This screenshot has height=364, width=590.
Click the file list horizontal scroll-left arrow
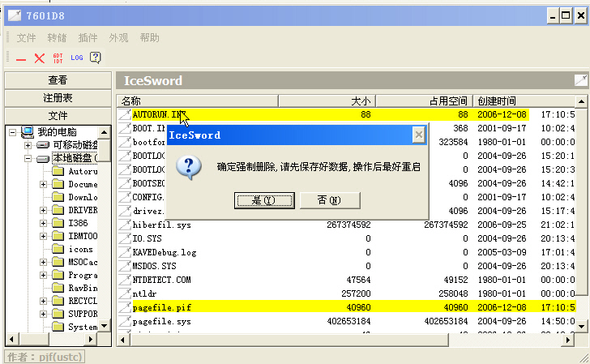(123, 340)
